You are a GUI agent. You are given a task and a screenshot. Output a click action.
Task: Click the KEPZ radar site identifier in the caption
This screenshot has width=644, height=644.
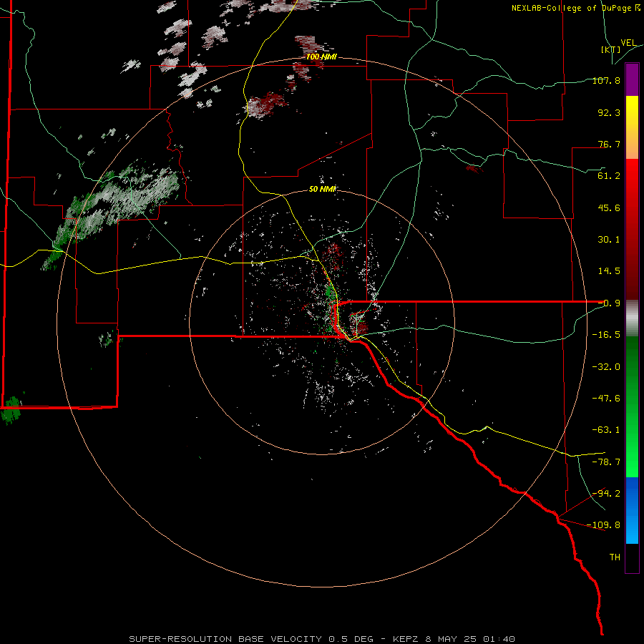point(406,639)
